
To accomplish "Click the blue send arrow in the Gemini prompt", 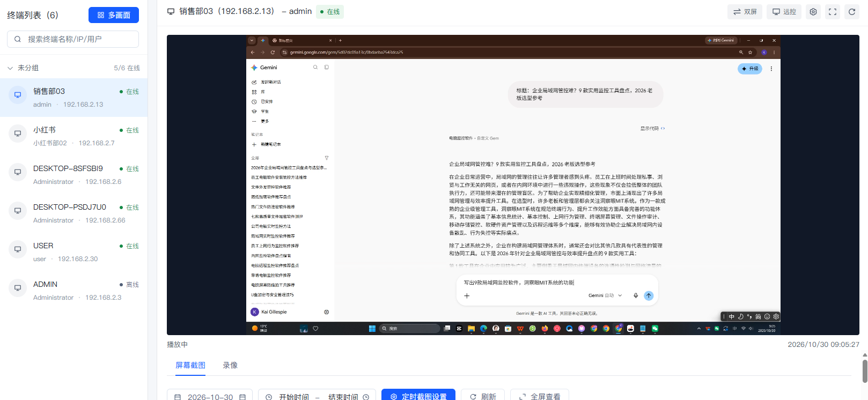I will click(x=649, y=295).
